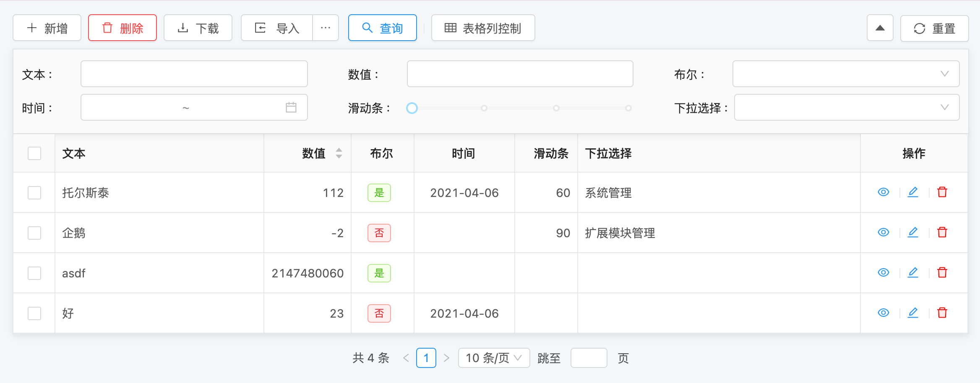Open the 表格列控制 column settings
Image resolution: width=980 pixels, height=383 pixels.
tap(483, 28)
